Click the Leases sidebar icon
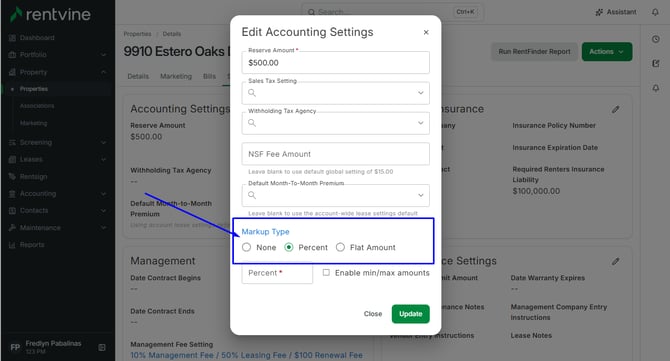The width and height of the screenshot is (670, 361). pyautogui.click(x=12, y=159)
